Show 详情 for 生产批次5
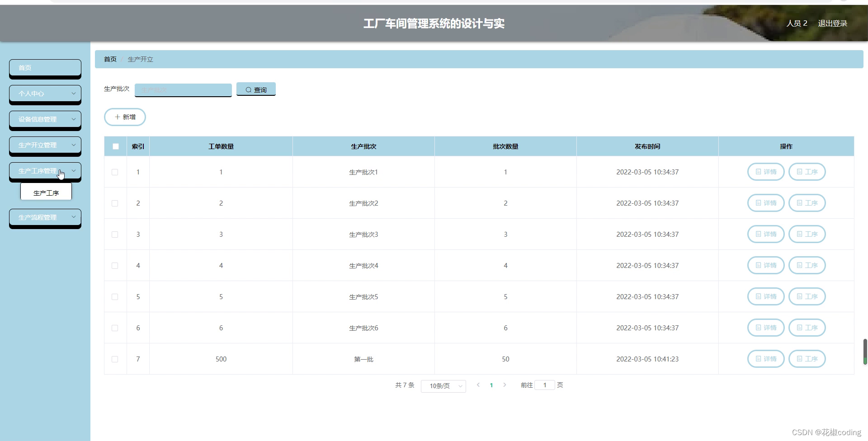This screenshot has width=868, height=441. [x=766, y=296]
